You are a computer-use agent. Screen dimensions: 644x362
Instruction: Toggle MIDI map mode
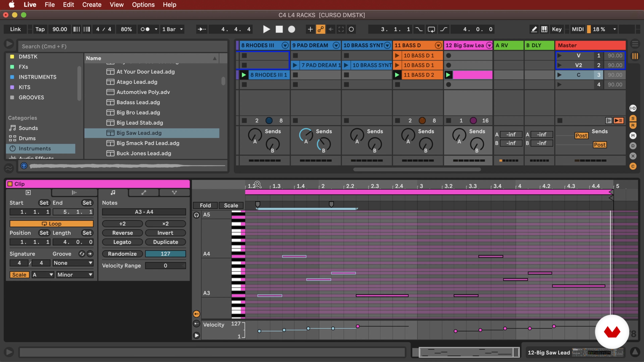pyautogui.click(x=578, y=29)
